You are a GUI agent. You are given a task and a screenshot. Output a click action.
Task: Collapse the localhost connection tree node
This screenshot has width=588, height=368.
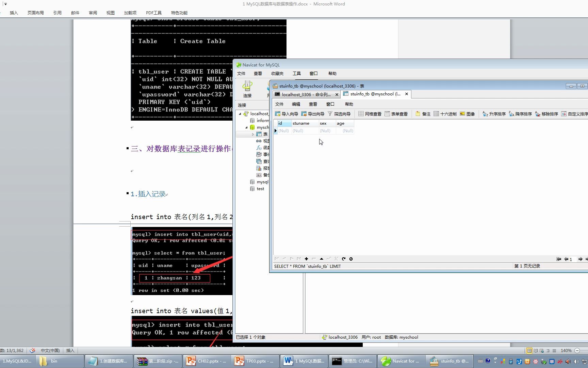(240, 114)
